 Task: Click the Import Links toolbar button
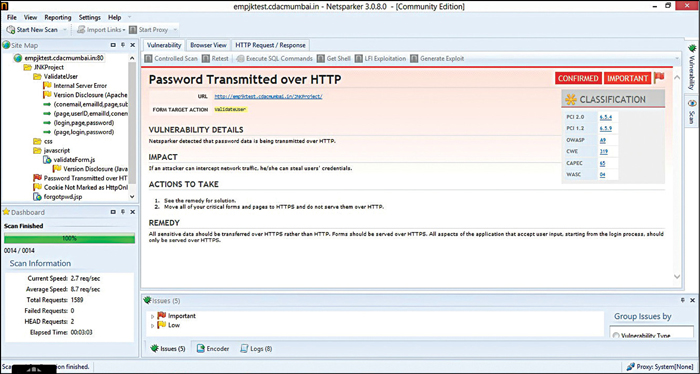99,30
